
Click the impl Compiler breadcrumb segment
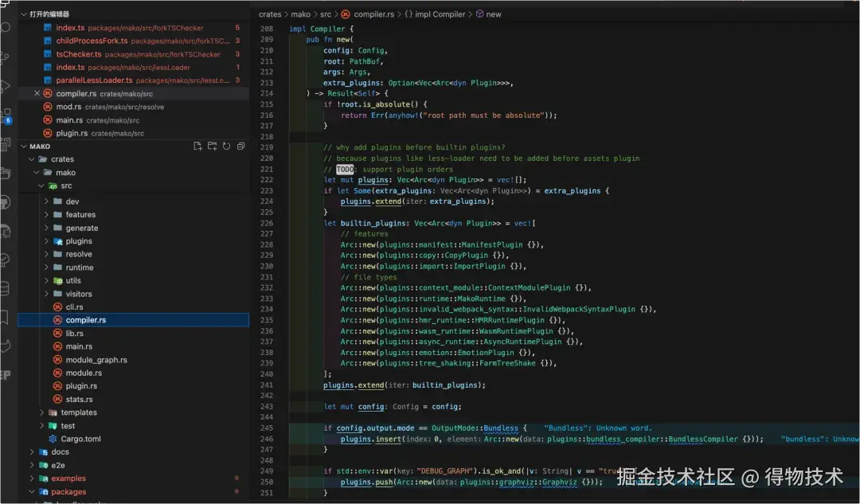tap(440, 15)
